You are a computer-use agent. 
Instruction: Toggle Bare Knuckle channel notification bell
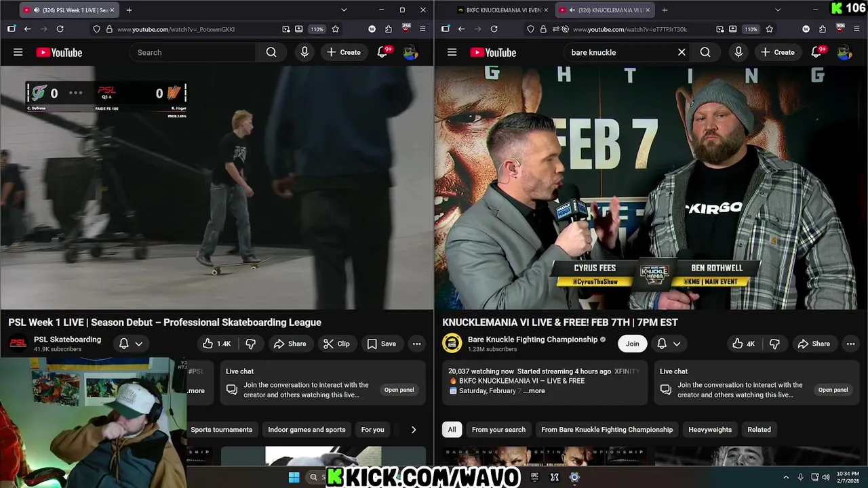pyautogui.click(x=662, y=344)
